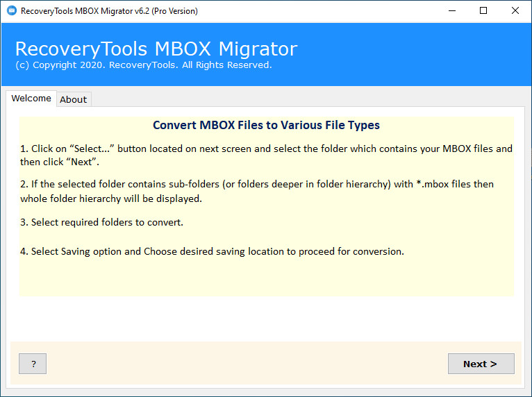Switch to the About tab
This screenshot has height=397, width=532.
tap(74, 99)
